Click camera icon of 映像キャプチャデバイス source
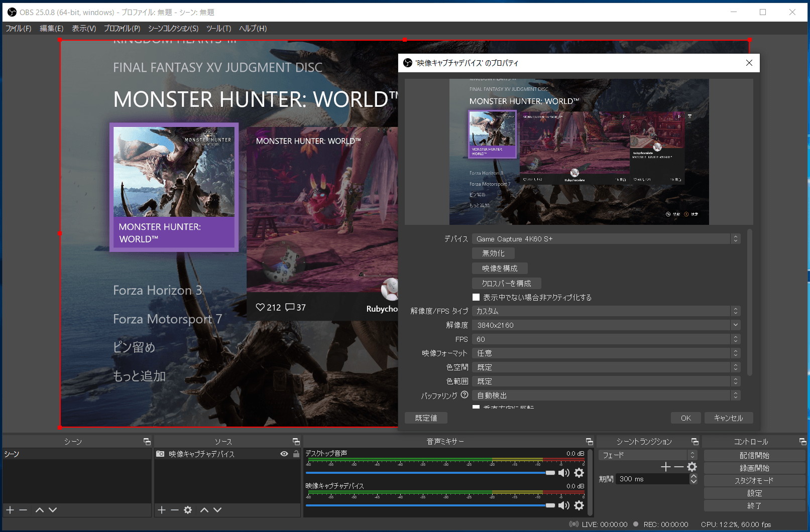Viewport: 810px width, 532px height. [160, 454]
